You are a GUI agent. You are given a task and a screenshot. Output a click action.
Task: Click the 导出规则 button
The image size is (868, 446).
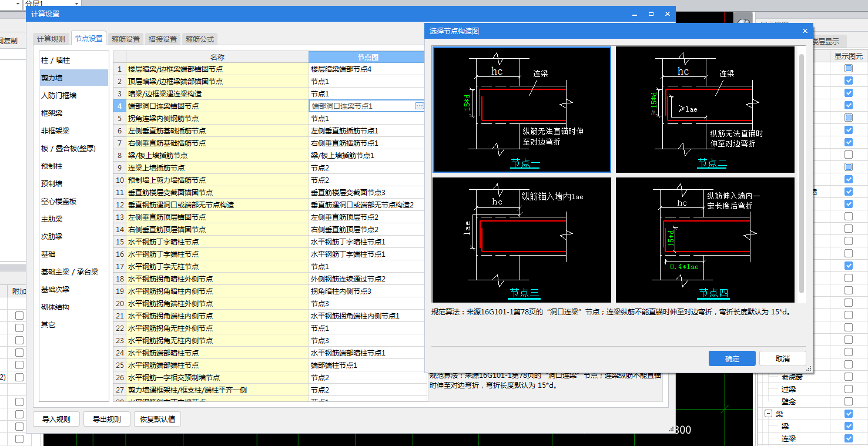click(x=107, y=419)
